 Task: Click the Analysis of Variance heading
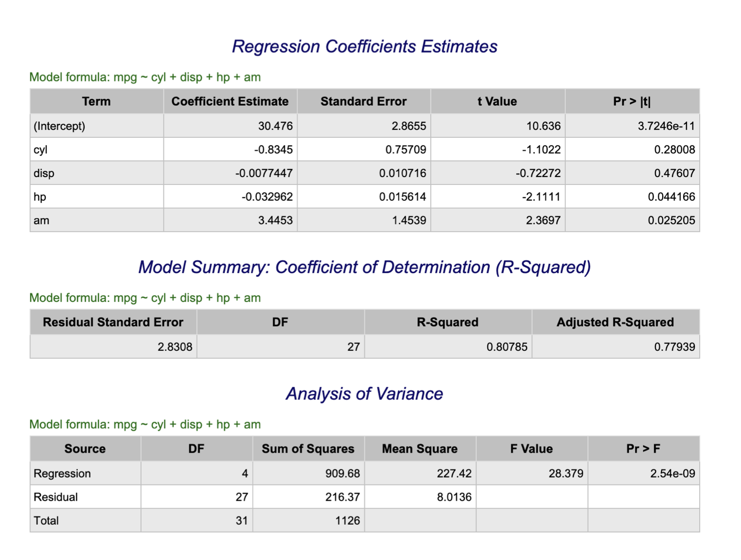(x=364, y=394)
